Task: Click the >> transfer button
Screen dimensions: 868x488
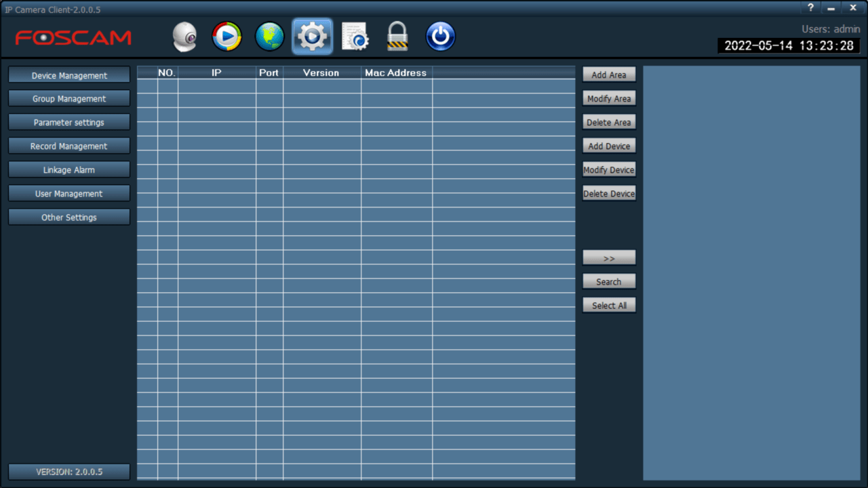Action: tap(609, 258)
